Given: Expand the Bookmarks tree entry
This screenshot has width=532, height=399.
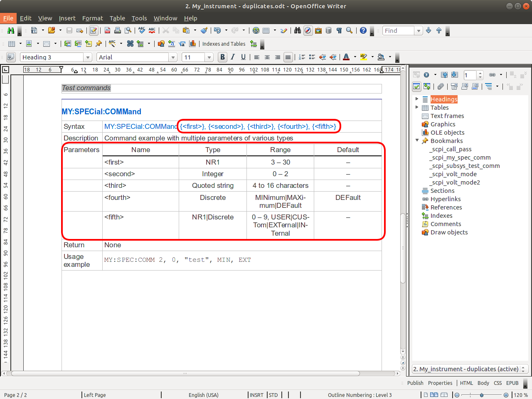Looking at the screenshot, I should point(417,140).
